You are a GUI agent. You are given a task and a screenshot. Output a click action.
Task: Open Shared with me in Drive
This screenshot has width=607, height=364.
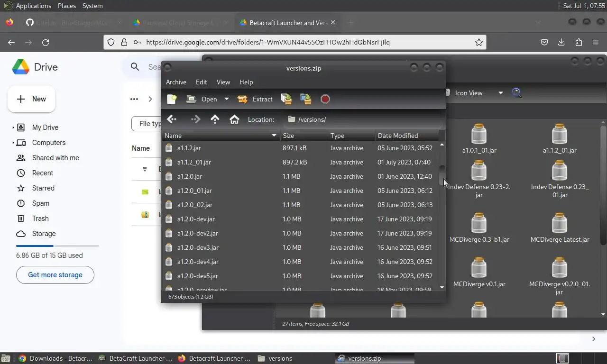(x=55, y=158)
